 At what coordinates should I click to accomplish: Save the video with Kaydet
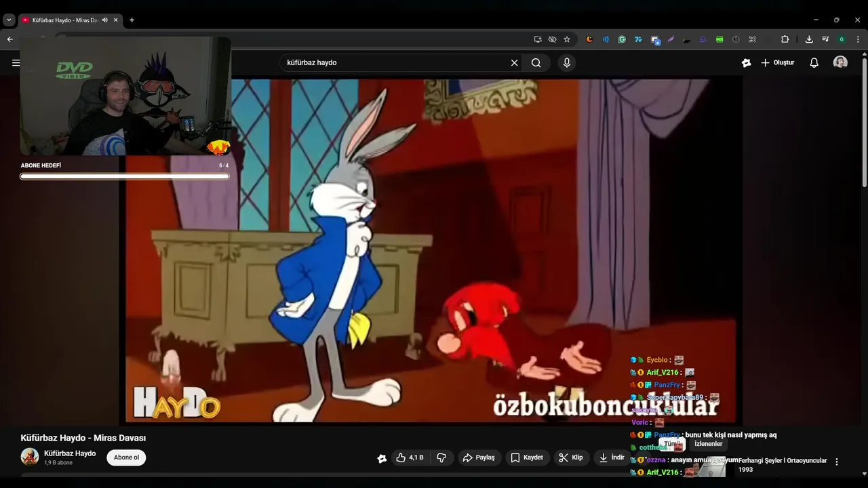pyautogui.click(x=527, y=457)
